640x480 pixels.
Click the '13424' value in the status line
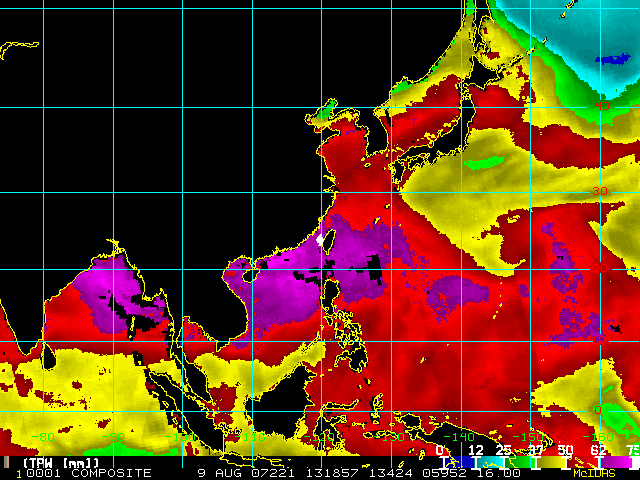391,473
